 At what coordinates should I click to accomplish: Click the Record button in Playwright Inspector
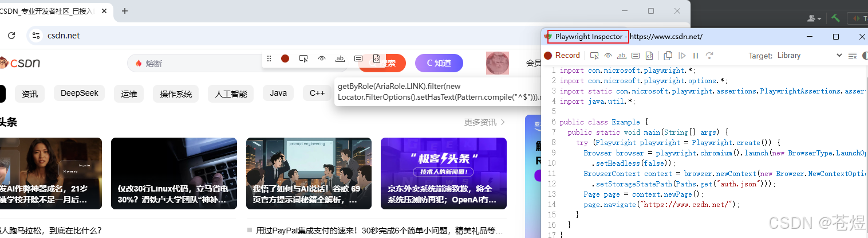coord(562,56)
